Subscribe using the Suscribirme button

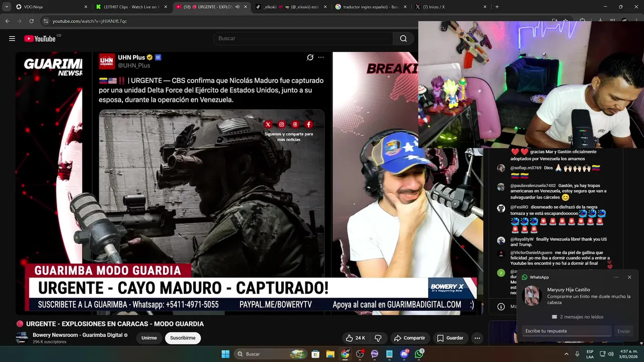click(183, 338)
